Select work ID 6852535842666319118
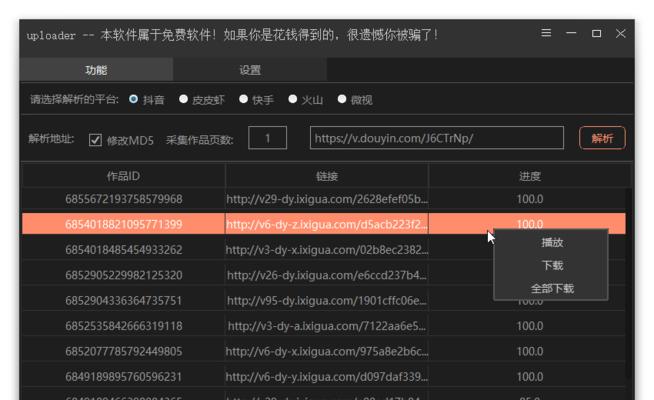Viewport: 654px width, 400px height. (x=123, y=326)
